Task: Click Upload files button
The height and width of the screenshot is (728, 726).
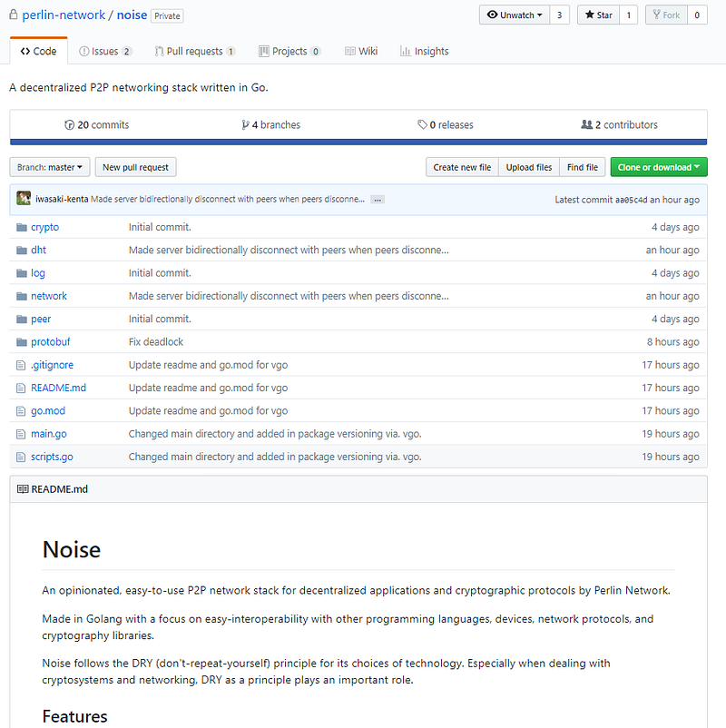Action: (x=529, y=167)
